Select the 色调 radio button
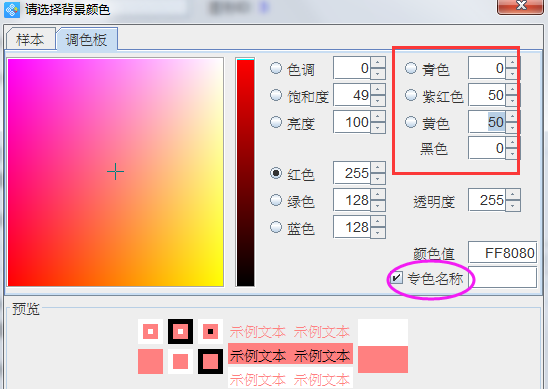548x389 pixels. click(276, 68)
